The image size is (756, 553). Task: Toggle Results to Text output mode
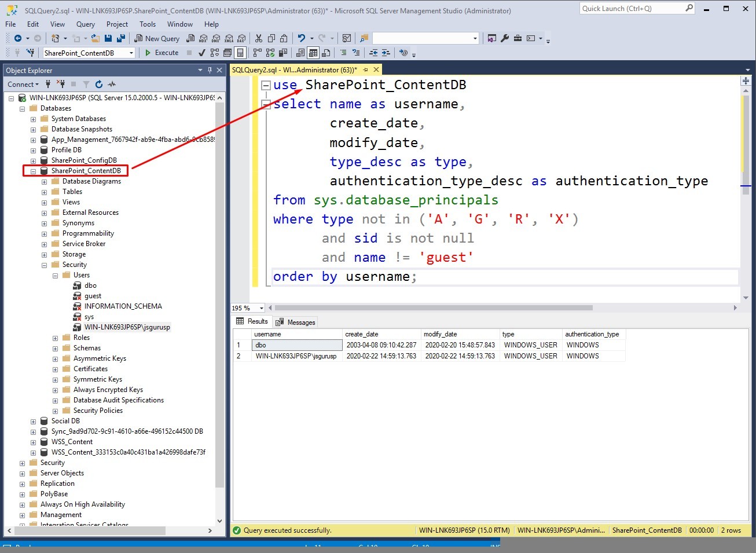coord(300,53)
